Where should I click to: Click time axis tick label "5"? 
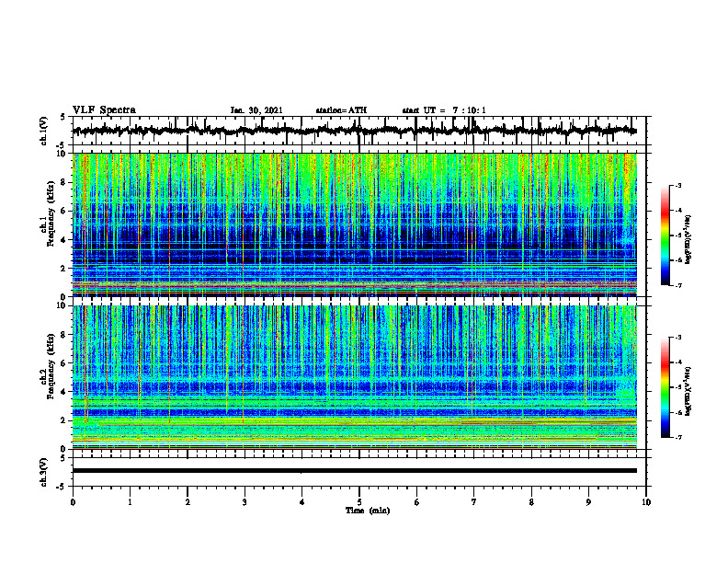[359, 502]
